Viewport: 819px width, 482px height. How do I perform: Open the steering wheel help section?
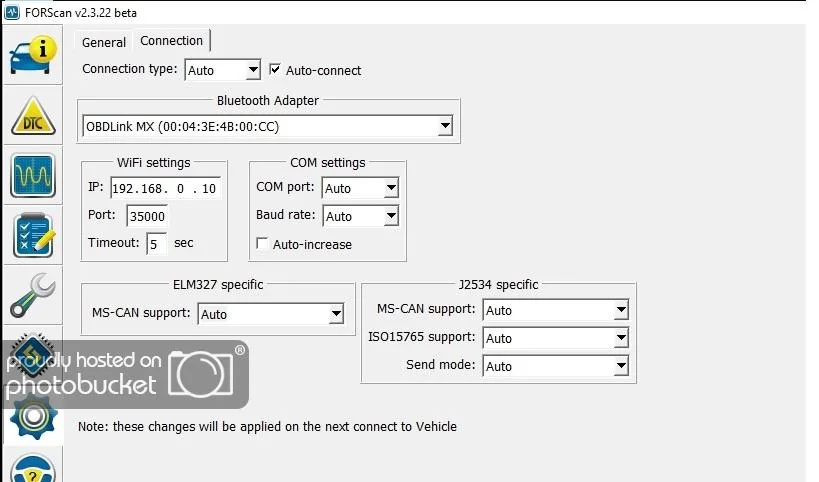click(33, 466)
